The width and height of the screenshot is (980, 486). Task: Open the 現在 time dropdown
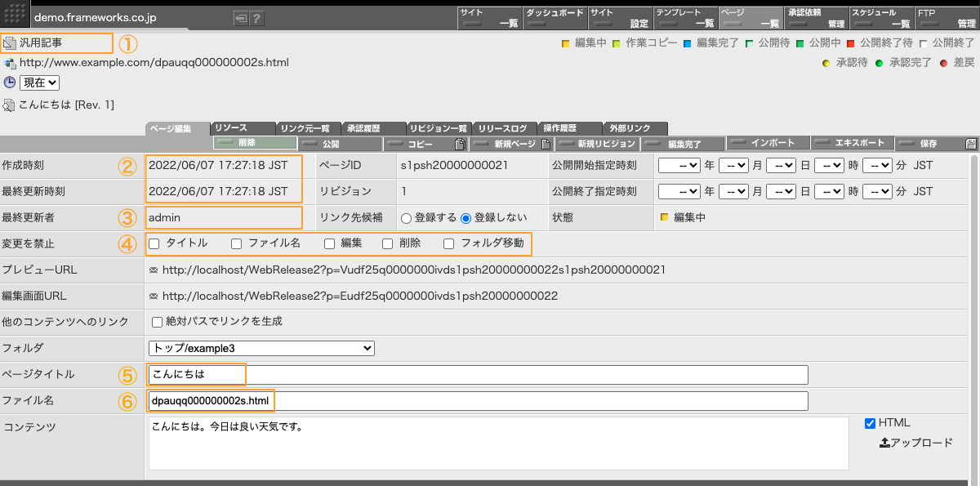(x=39, y=82)
